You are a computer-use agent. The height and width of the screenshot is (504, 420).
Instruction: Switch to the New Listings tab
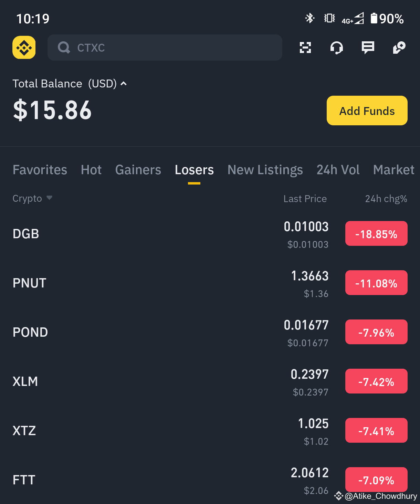click(x=265, y=170)
